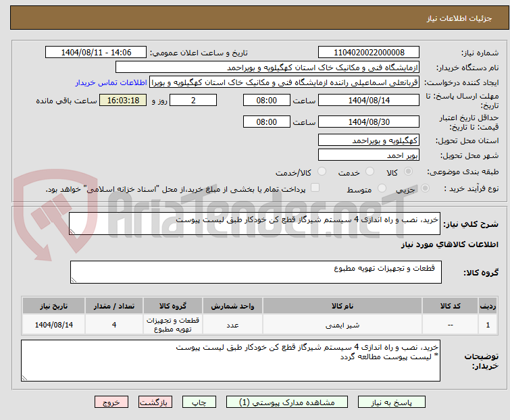Click the کد کالا cell showing --
510x420 pixels.
pyautogui.click(x=450, y=325)
